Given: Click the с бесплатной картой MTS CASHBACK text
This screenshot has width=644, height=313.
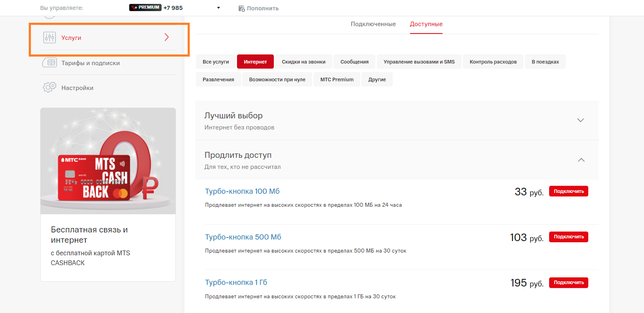Looking at the screenshot, I should tap(91, 258).
